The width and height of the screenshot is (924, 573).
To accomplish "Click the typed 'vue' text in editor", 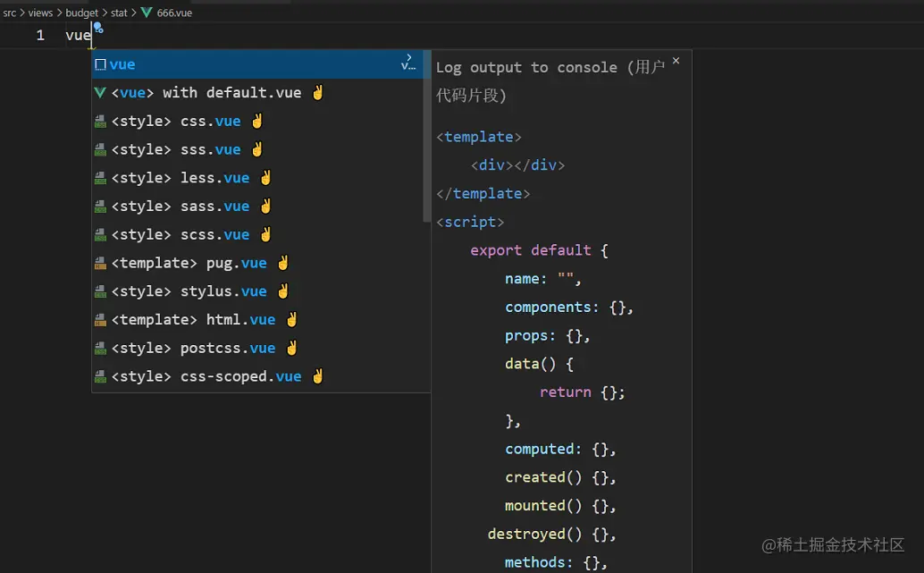I will [79, 36].
